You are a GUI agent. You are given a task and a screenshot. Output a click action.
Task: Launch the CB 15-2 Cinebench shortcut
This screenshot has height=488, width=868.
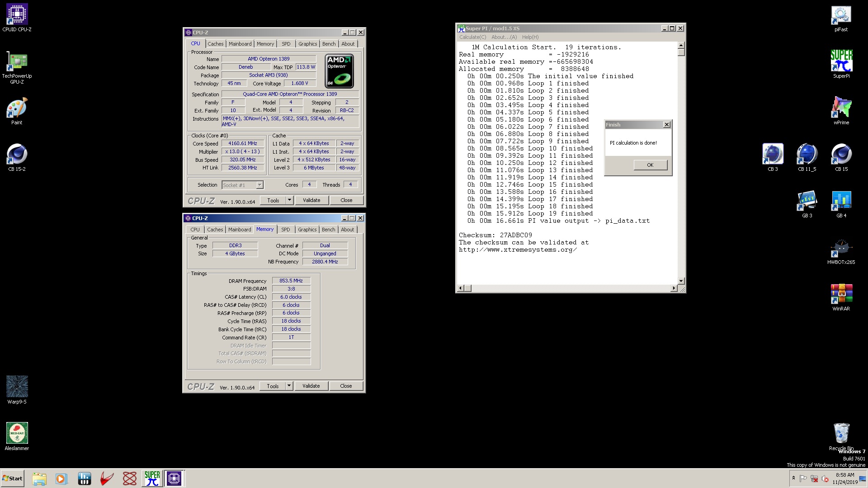tap(17, 158)
